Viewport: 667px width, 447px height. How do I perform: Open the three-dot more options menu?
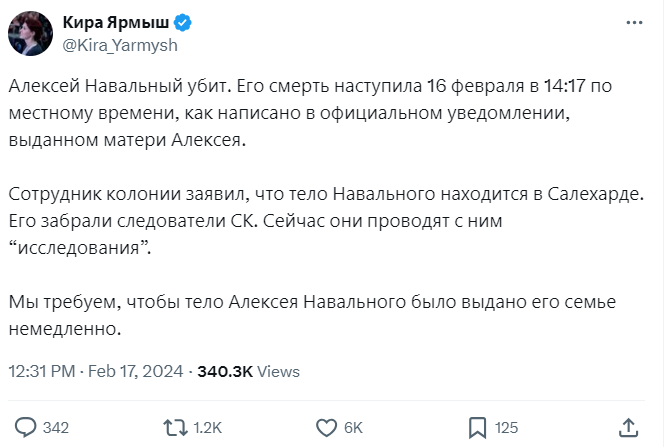click(633, 21)
